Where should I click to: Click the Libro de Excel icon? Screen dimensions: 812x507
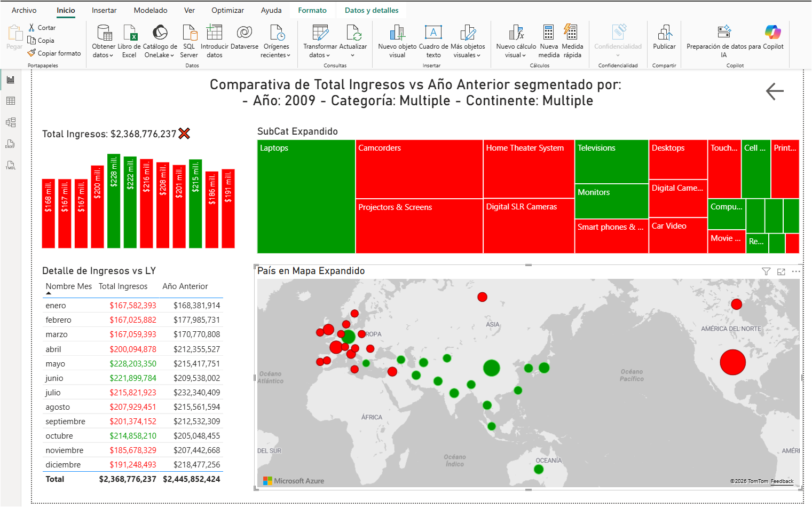coord(130,33)
